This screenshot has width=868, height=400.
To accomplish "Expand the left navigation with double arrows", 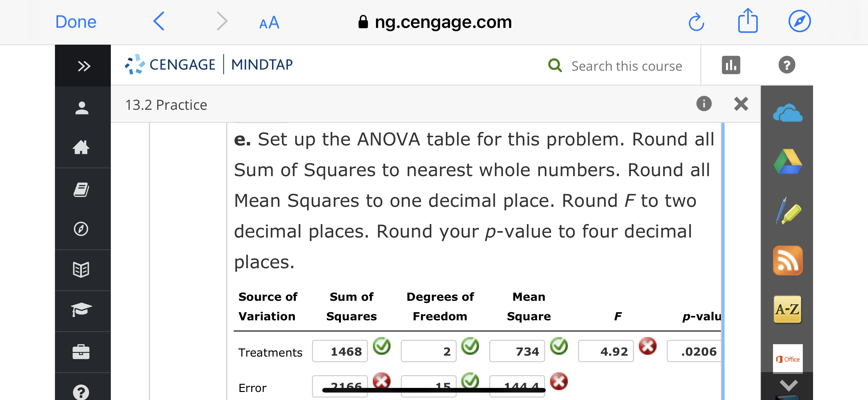I will [83, 66].
